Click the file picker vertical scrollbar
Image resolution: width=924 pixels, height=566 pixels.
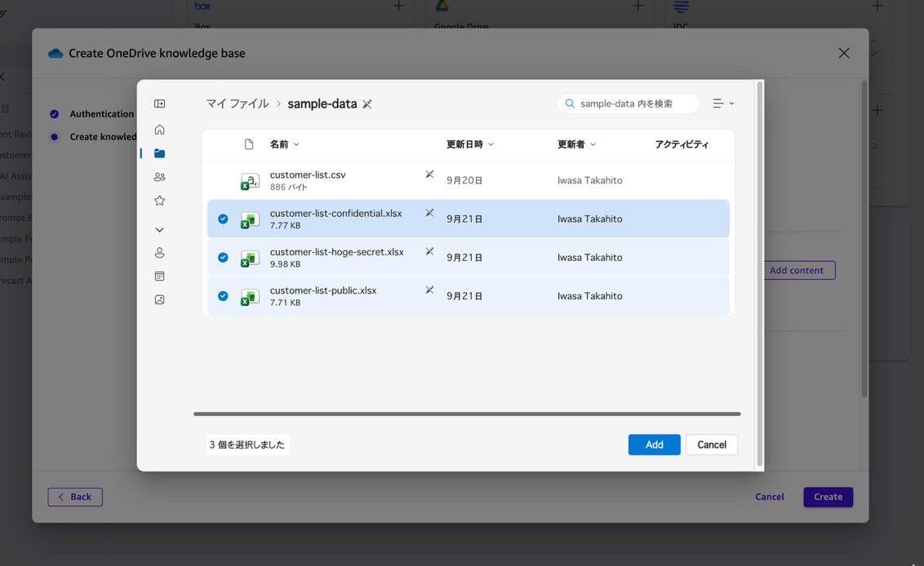pos(760,274)
